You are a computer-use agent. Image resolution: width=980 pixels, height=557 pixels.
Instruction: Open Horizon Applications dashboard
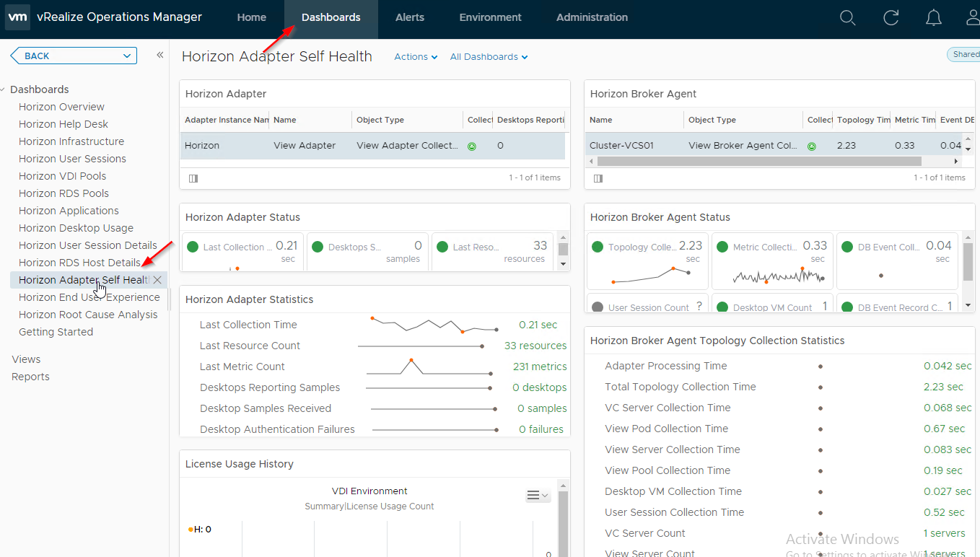point(69,211)
